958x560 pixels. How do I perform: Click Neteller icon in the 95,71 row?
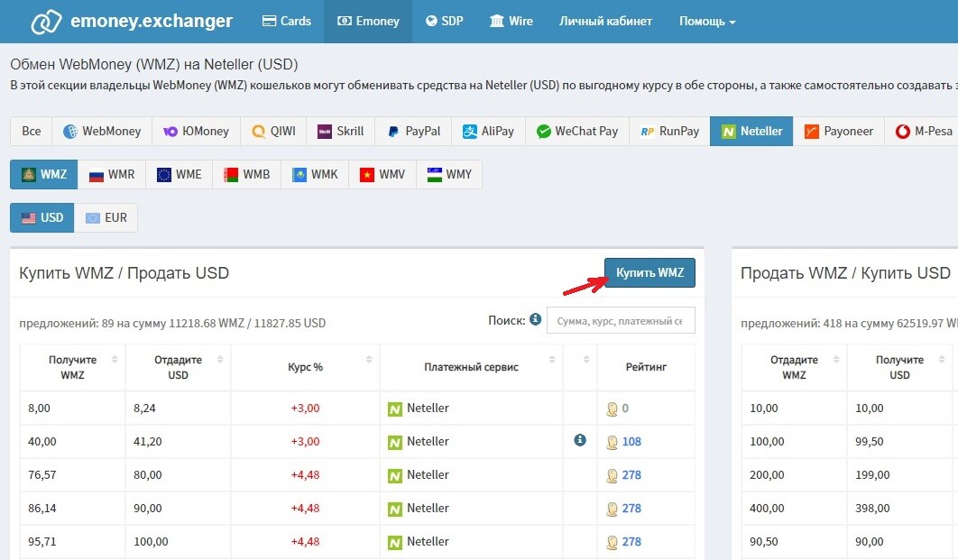395,542
